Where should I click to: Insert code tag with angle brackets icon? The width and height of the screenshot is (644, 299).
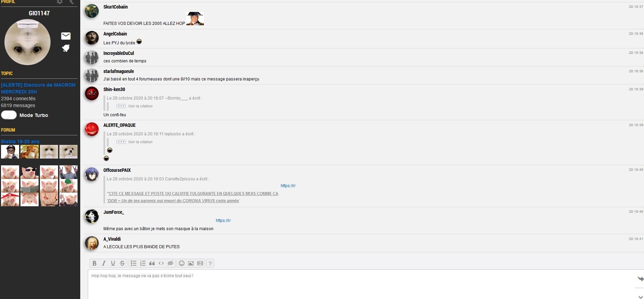[x=161, y=263]
